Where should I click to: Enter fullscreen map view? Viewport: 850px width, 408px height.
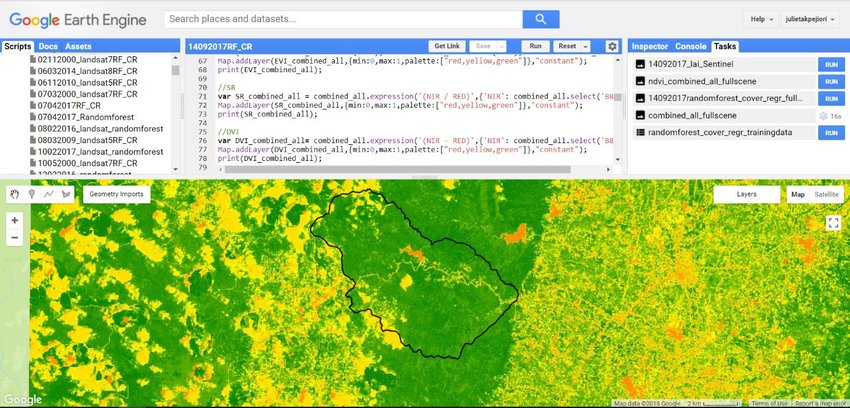(x=833, y=223)
